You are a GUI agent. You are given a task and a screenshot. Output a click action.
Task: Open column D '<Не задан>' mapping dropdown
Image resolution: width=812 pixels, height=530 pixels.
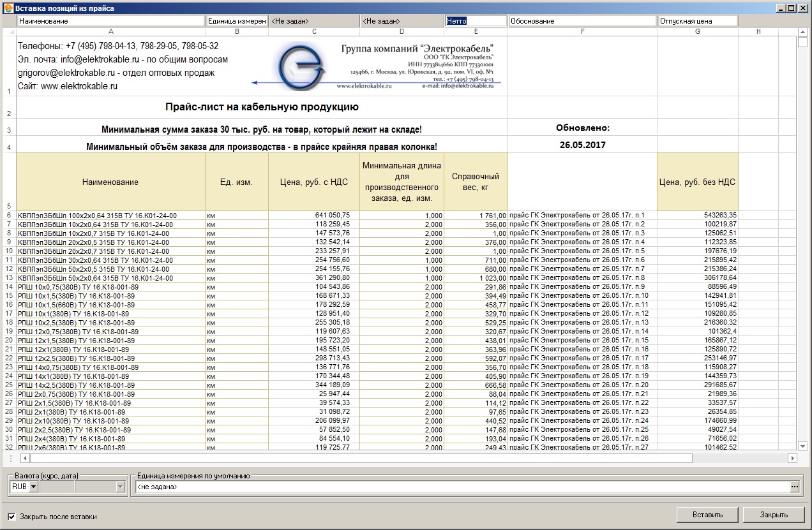402,21
